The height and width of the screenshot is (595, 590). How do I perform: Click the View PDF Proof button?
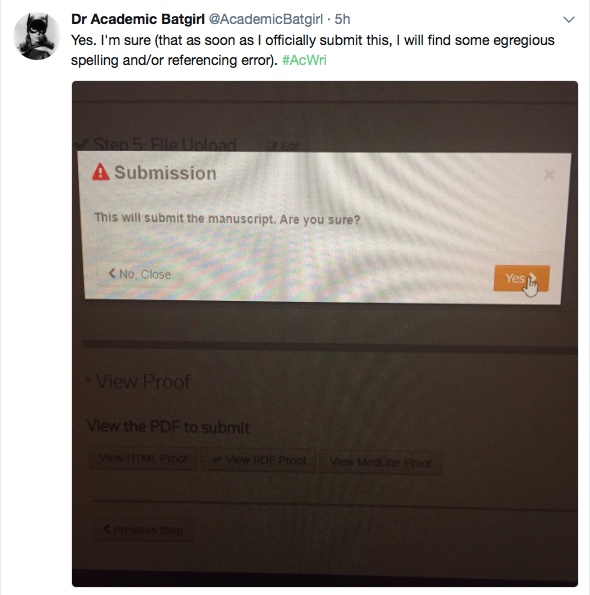click(258, 460)
